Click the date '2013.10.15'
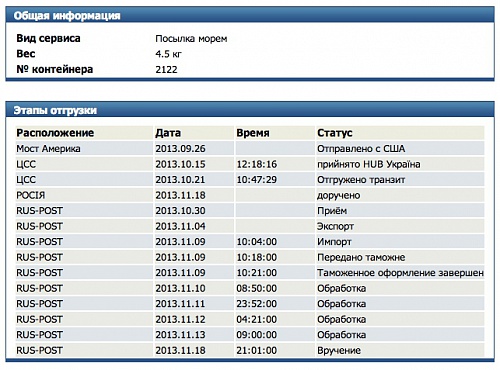This screenshot has height=370, width=500. [180, 164]
